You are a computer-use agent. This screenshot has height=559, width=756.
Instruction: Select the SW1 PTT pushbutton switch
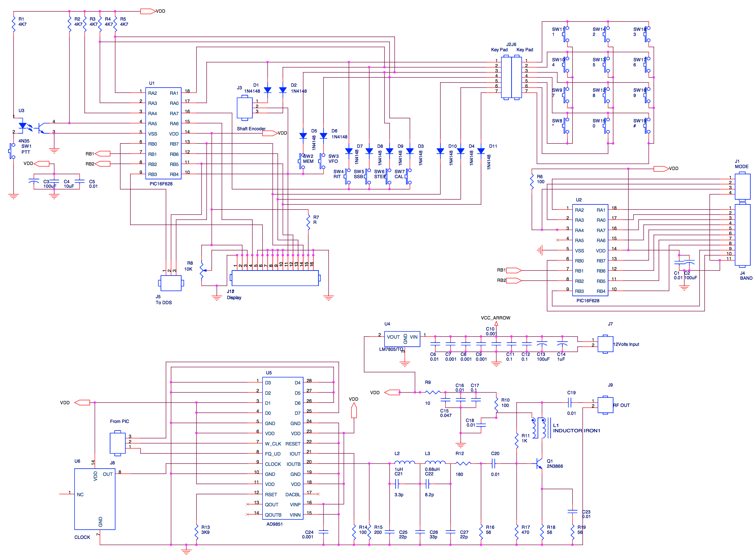pyautogui.click(x=12, y=151)
